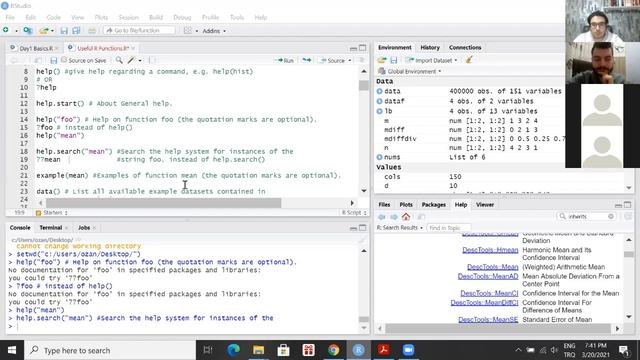Click the Compile Report notebook icon
Screen dimensions: 640x360
pyautogui.click(x=152, y=60)
